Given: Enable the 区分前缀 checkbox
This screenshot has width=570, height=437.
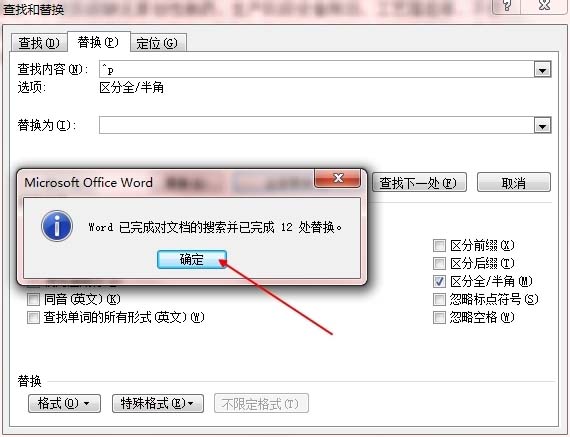Looking at the screenshot, I should pyautogui.click(x=439, y=245).
